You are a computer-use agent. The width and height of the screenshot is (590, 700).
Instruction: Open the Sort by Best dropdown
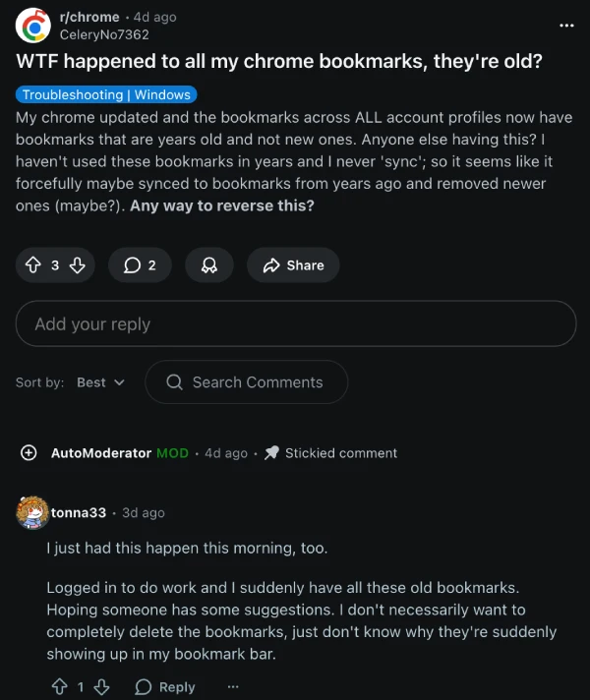point(100,382)
